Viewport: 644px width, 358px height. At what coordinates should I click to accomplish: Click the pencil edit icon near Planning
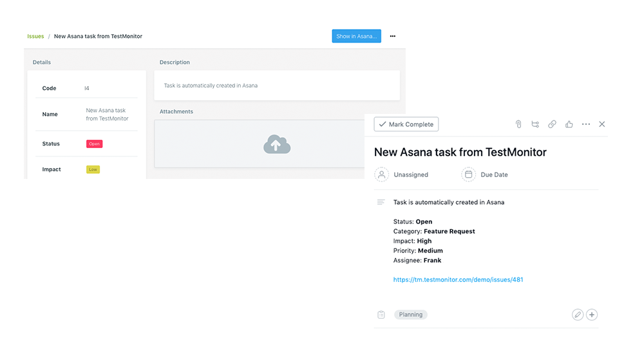tap(578, 314)
